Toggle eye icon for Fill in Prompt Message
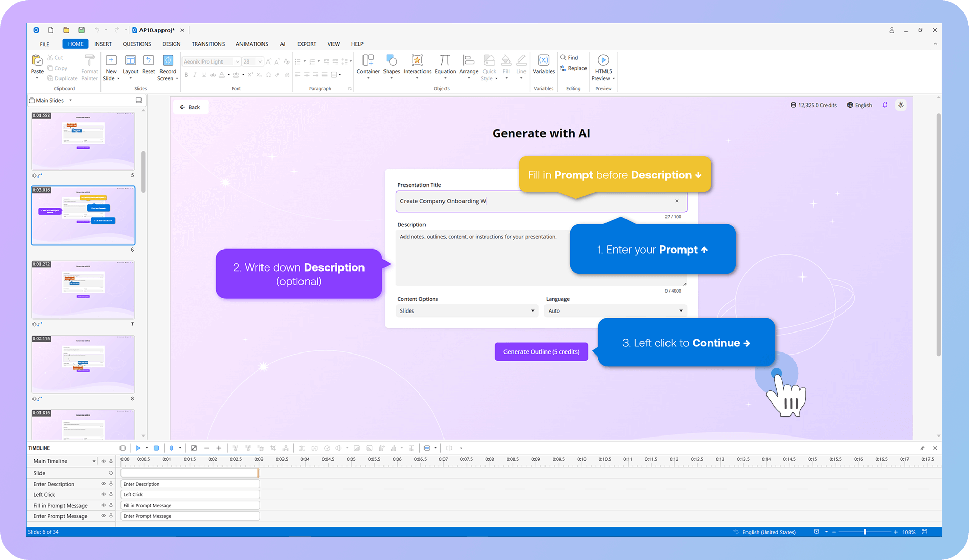The image size is (969, 560). point(103,505)
